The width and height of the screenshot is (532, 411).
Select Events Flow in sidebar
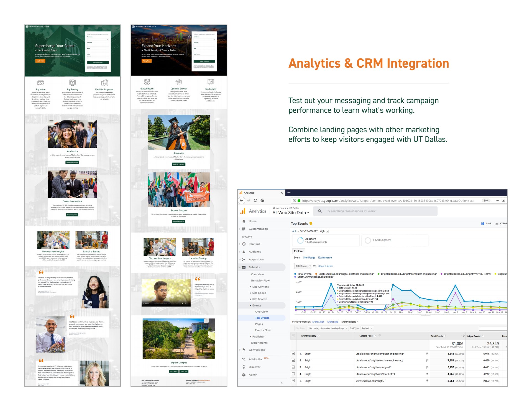263,330
